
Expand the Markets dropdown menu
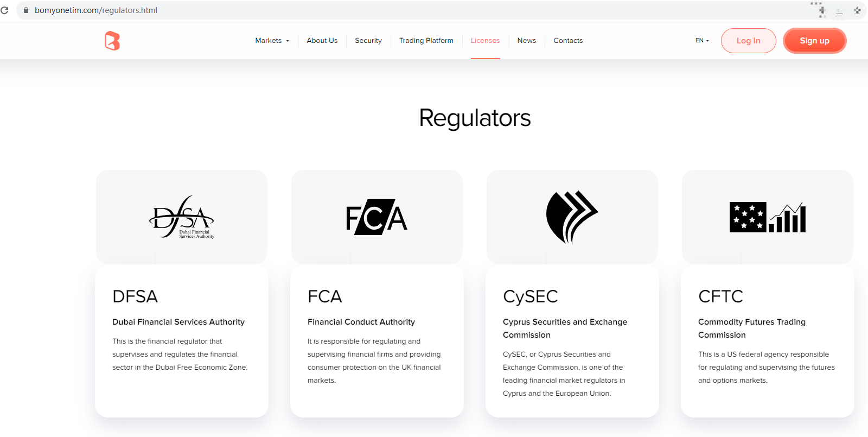point(272,41)
